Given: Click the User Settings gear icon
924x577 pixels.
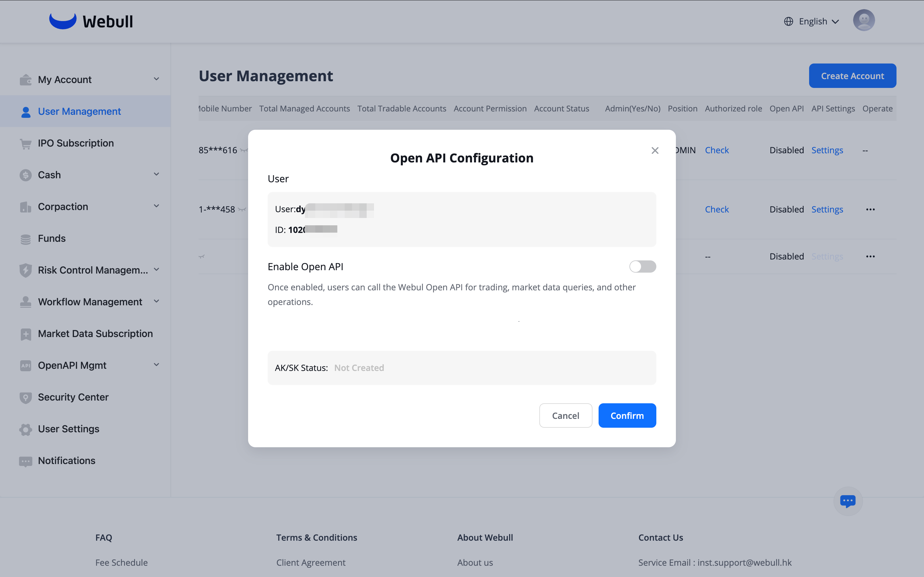Looking at the screenshot, I should [x=26, y=429].
